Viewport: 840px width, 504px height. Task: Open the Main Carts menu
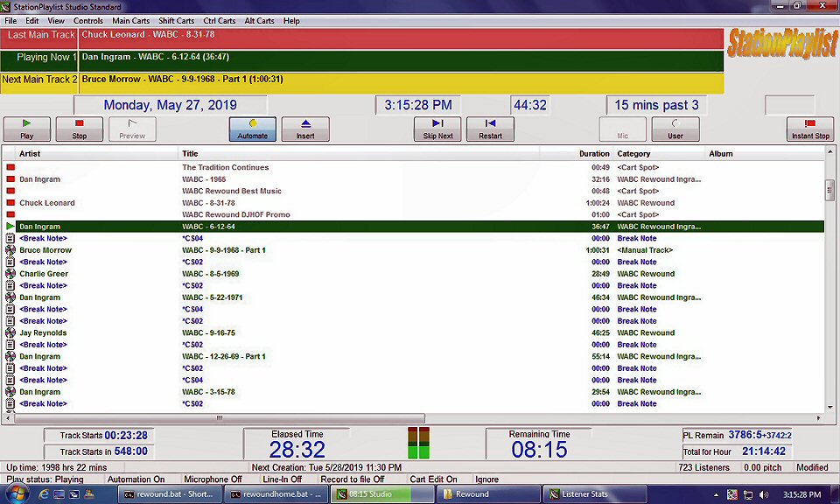(130, 21)
